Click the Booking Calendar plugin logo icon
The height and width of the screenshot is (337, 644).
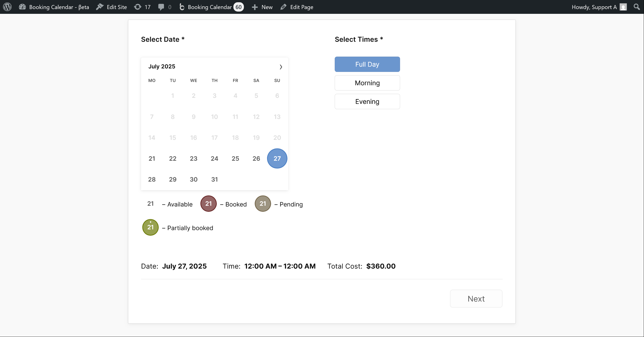[x=182, y=7]
